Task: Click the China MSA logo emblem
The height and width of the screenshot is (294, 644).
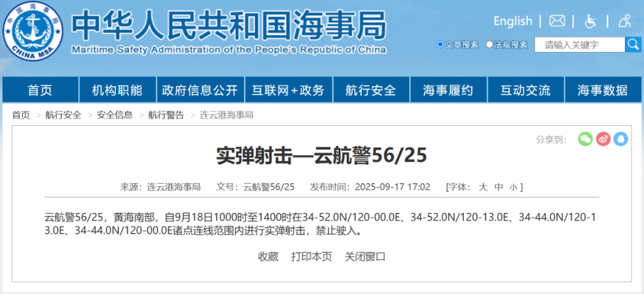Action: click(33, 31)
